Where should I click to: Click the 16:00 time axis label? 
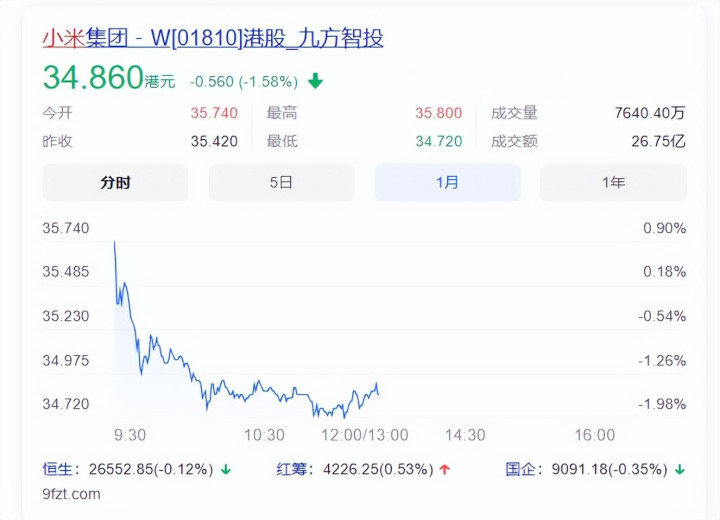pyautogui.click(x=595, y=435)
